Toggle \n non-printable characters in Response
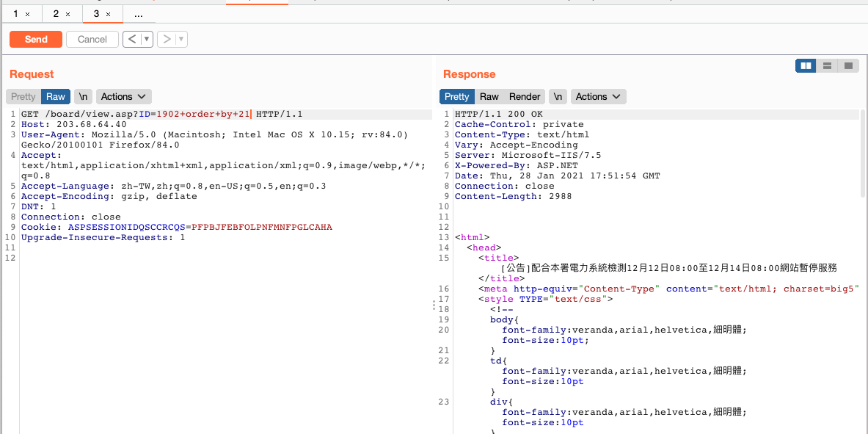This screenshot has width=868, height=434. [558, 96]
